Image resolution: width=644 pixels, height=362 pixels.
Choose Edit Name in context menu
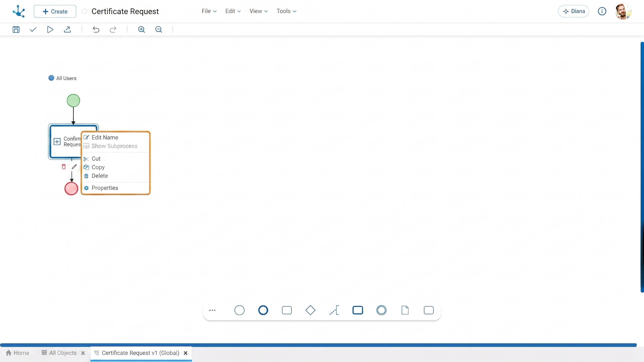pyautogui.click(x=116, y=137)
